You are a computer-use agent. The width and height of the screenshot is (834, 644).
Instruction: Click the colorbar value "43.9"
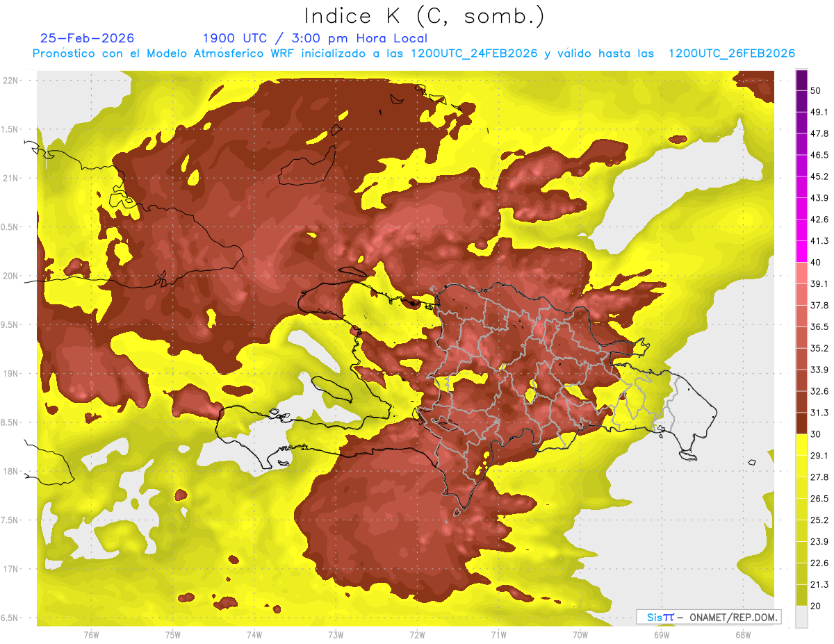[x=819, y=198]
